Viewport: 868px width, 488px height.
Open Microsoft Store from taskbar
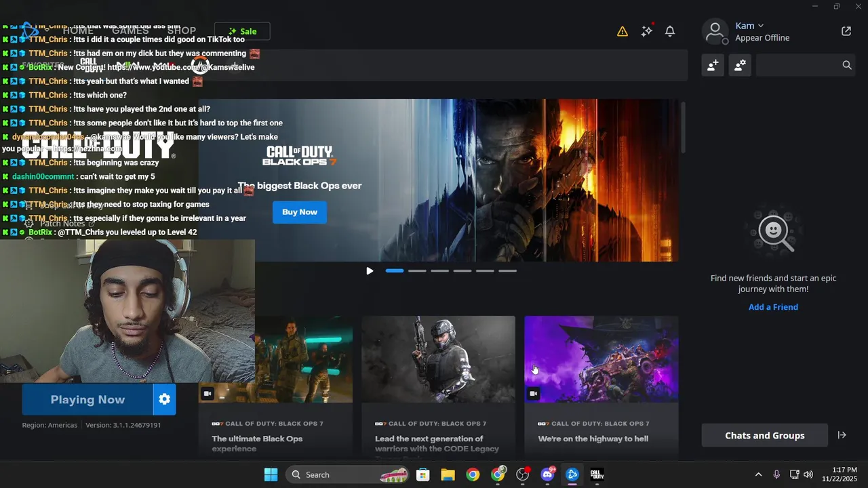tap(422, 474)
